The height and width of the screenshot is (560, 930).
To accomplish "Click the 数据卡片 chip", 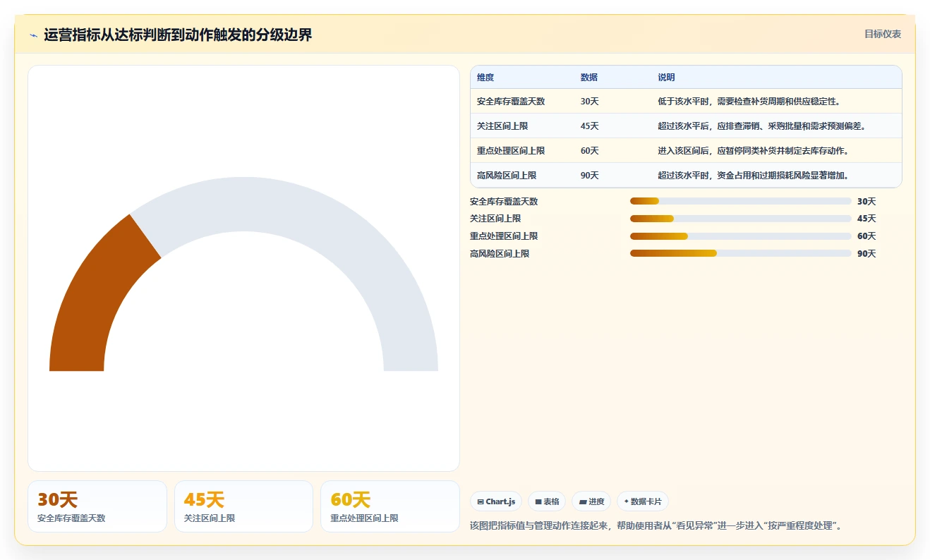I will pyautogui.click(x=643, y=501).
